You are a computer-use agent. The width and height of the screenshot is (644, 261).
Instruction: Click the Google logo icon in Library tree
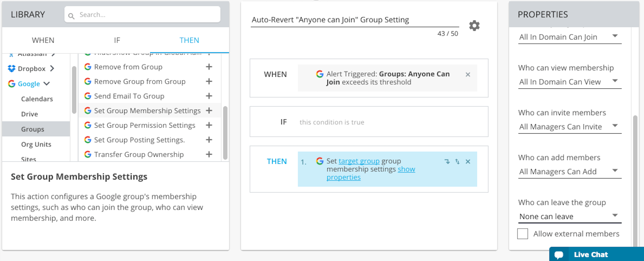point(12,83)
